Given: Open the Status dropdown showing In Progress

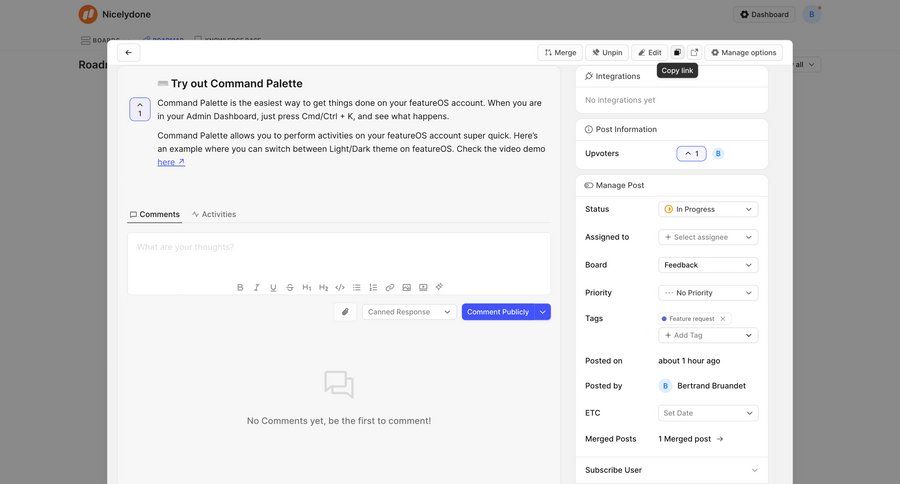Looking at the screenshot, I should click(708, 209).
